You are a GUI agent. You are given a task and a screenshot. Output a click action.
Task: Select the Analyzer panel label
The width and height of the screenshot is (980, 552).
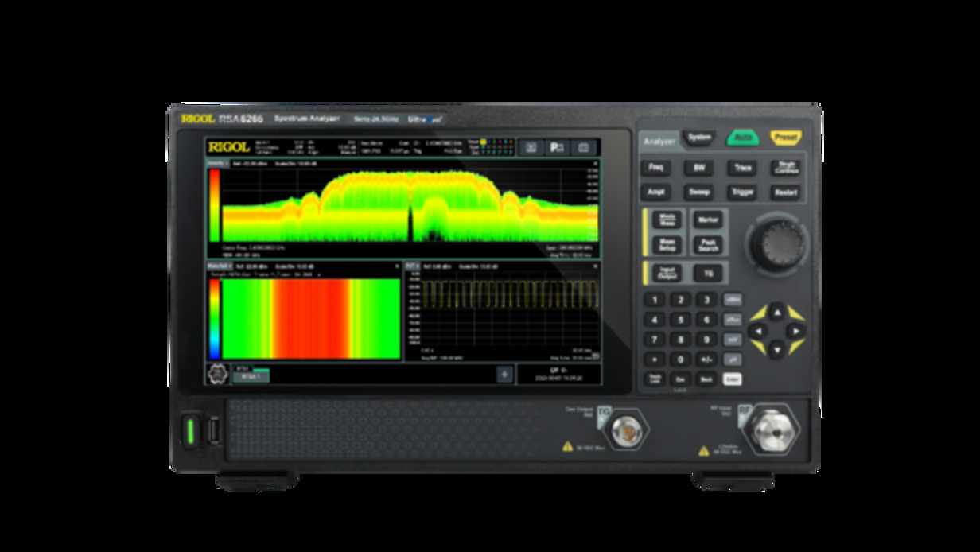point(659,142)
